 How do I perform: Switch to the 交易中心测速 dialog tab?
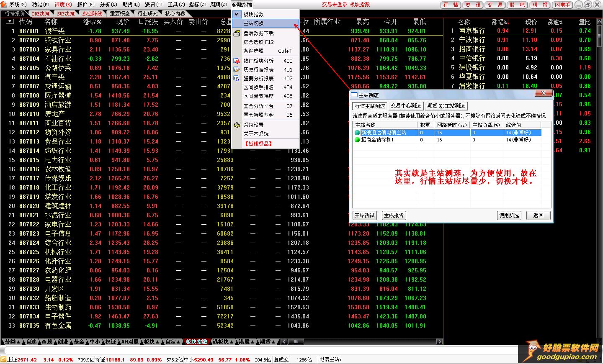click(406, 106)
